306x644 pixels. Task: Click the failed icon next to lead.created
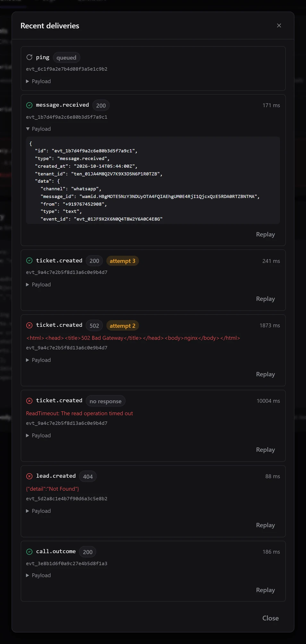click(29, 476)
